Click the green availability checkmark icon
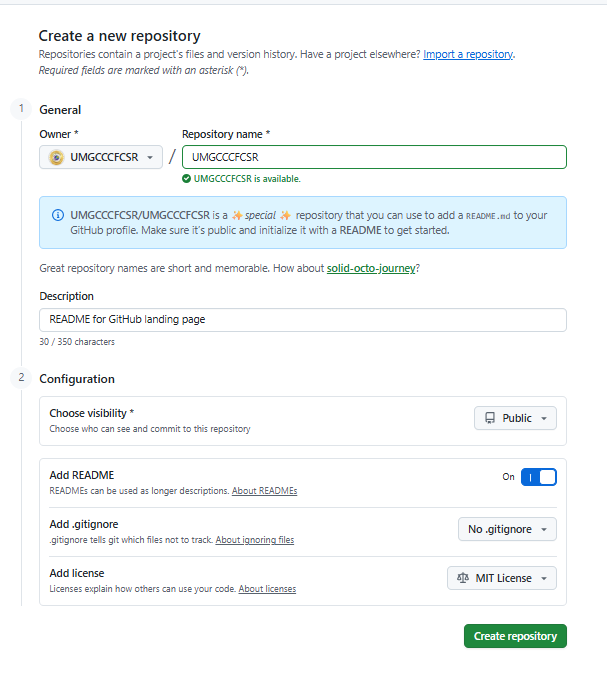 [x=186, y=179]
